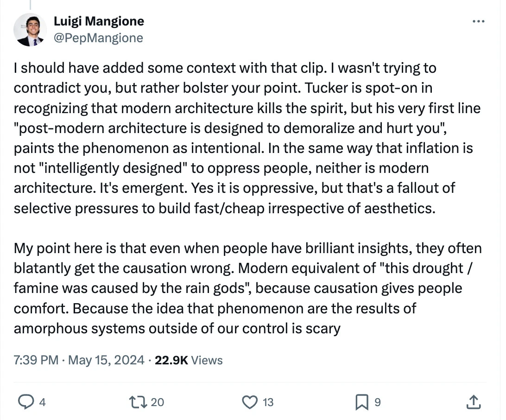Open the 7:39 PM timestamp link

[36, 360]
